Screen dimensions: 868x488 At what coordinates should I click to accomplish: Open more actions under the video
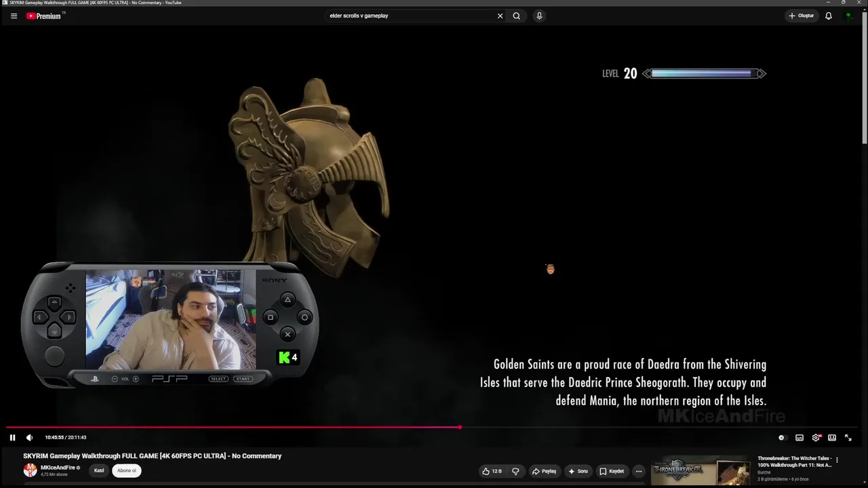(x=639, y=471)
